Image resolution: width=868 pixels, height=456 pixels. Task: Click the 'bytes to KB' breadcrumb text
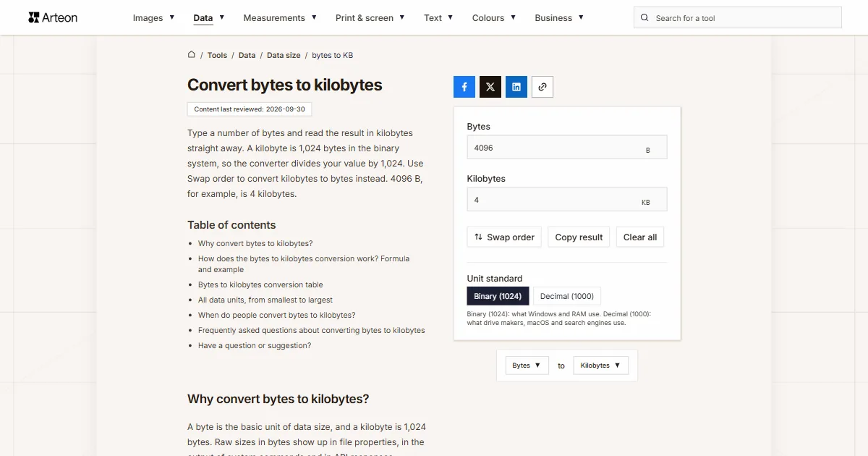tap(333, 55)
